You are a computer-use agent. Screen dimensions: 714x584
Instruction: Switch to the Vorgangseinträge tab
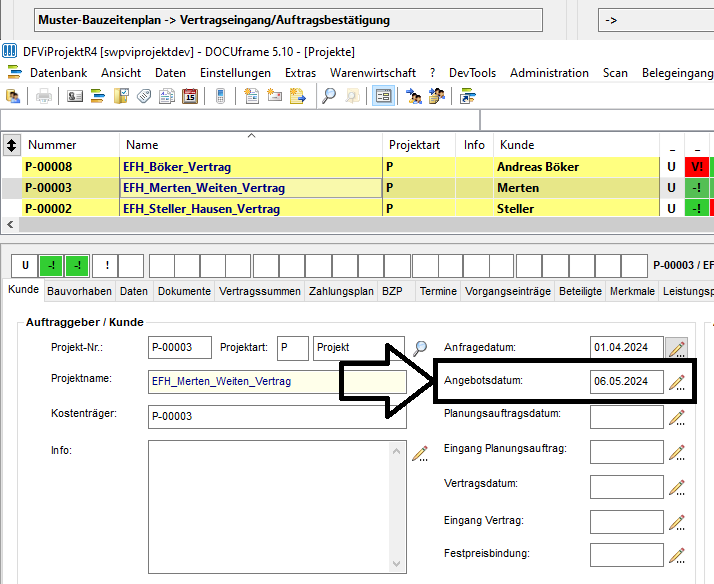pyautogui.click(x=508, y=291)
